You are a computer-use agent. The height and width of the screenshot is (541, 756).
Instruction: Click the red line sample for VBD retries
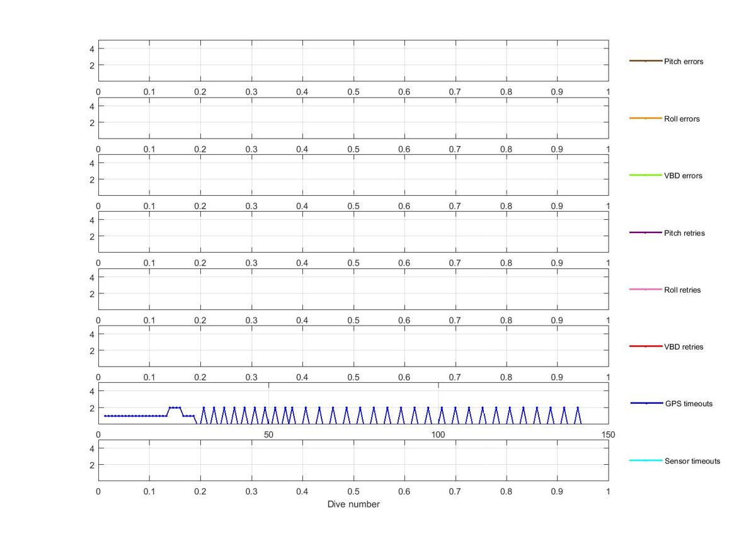click(645, 346)
